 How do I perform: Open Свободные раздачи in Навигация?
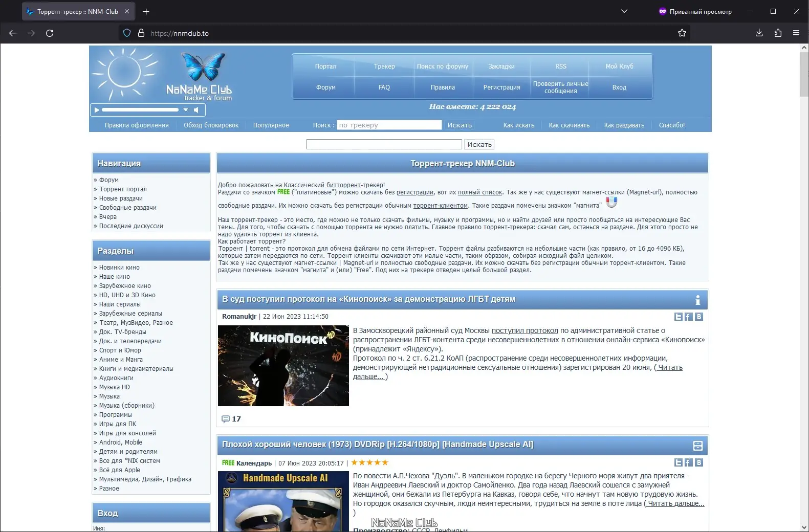(128, 208)
